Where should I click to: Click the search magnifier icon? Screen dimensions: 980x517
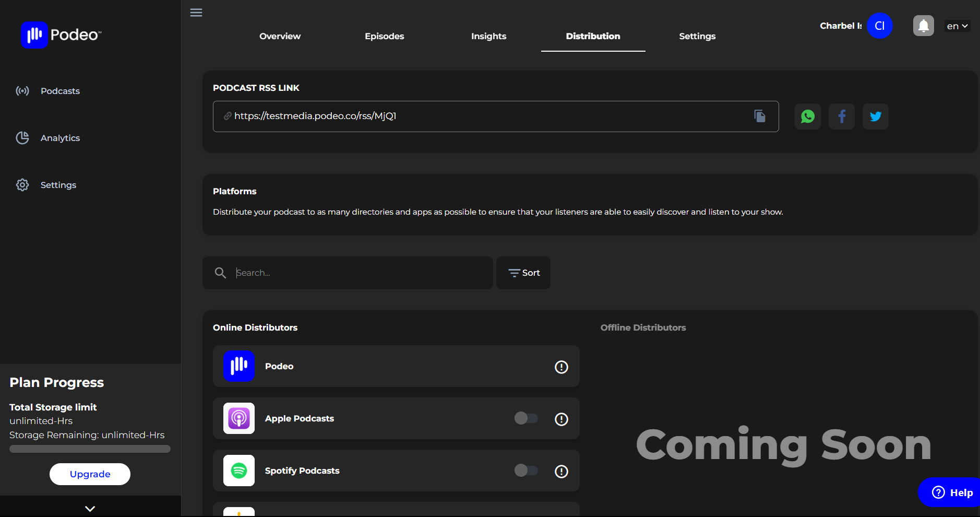220,273
